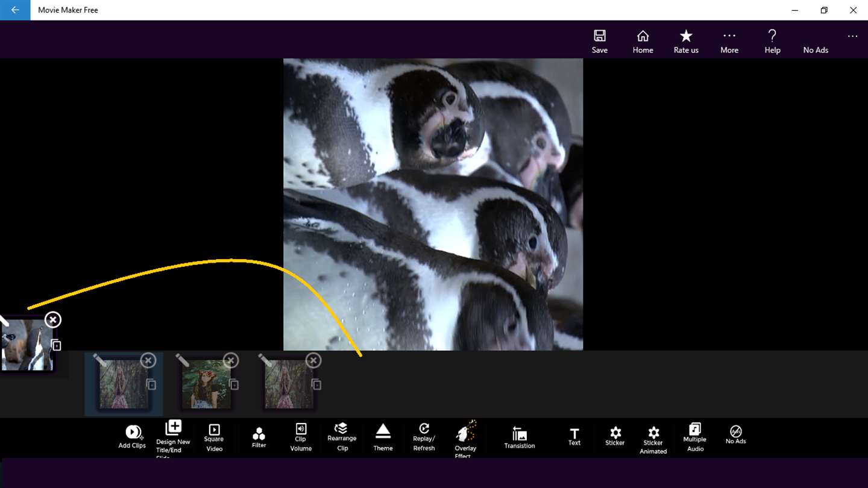
Task: Edit the second timeline clip
Action: click(182, 360)
